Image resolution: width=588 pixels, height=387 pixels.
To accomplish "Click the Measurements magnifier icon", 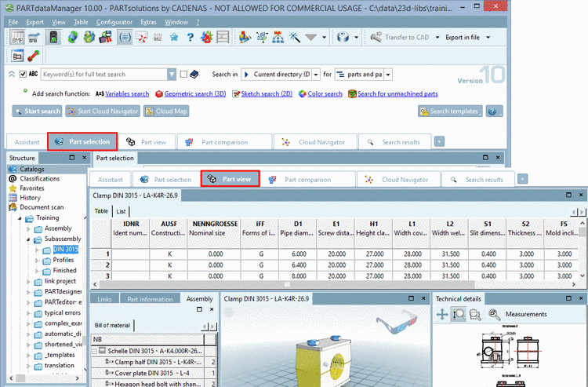I will (494, 314).
